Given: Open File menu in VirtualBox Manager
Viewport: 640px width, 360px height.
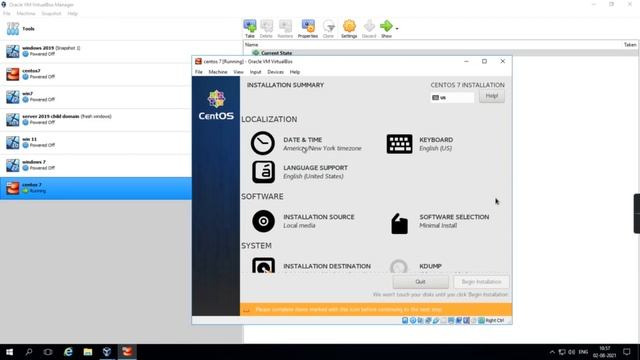Looking at the screenshot, I should 7,13.
